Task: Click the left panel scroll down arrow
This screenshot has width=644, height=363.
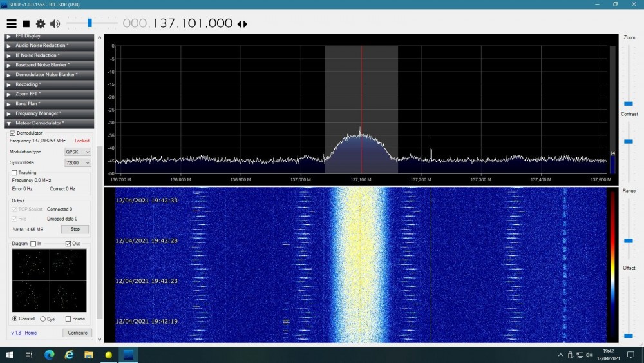Action: point(99,340)
